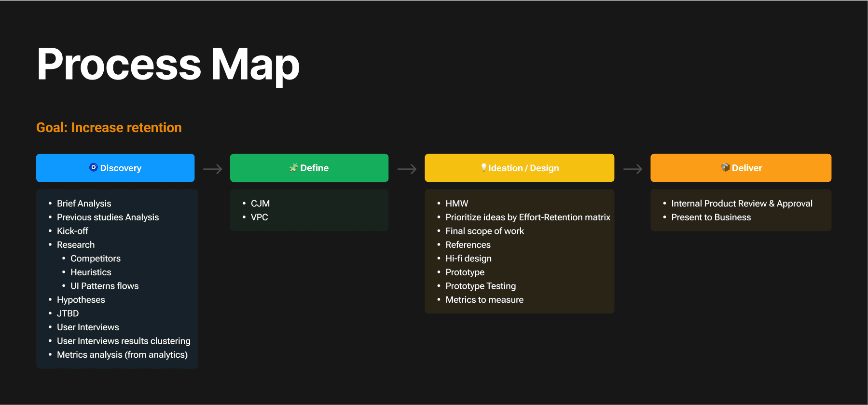Select the 'VPC' item under Define
The image size is (868, 405).
point(259,217)
